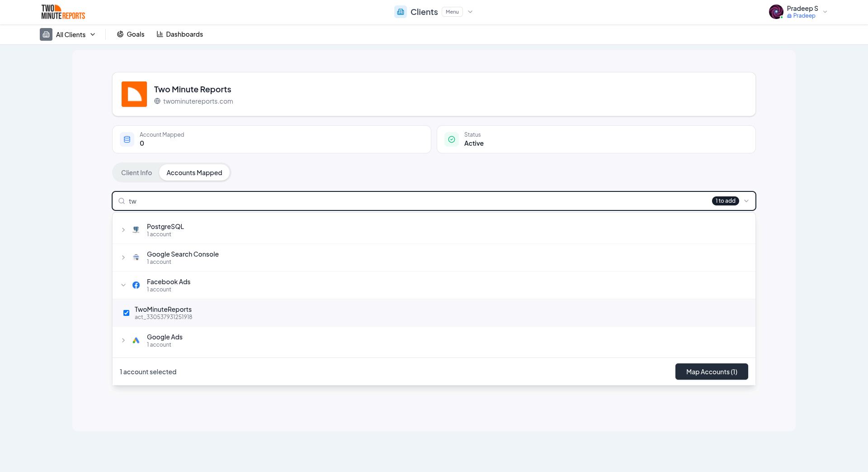Collapse the Facebook Ads account list
The height and width of the screenshot is (472, 868).
pyautogui.click(x=123, y=285)
